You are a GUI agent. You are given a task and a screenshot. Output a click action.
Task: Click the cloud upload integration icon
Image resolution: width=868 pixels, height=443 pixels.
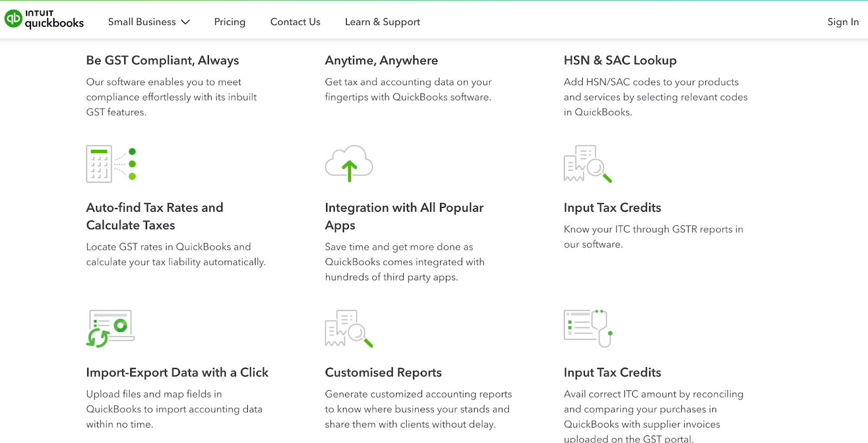coord(349,163)
